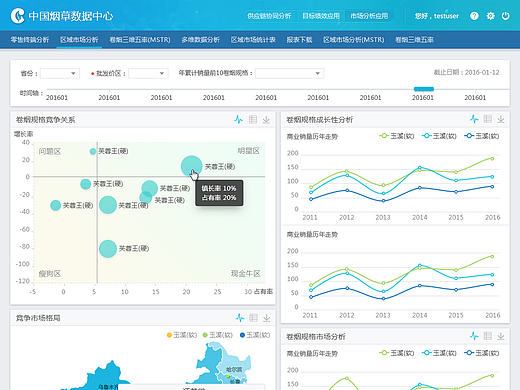Click the testuser greeting link
The width and height of the screenshot is (520, 390).
[x=437, y=16]
